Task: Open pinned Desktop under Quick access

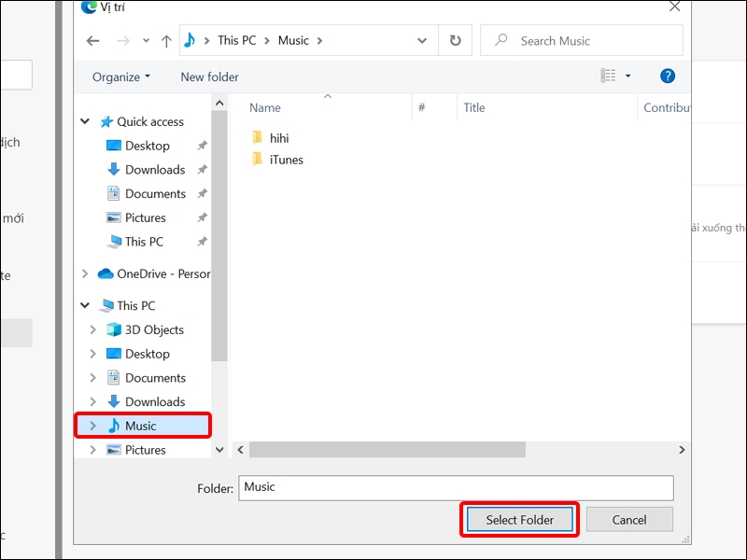Action: point(148,146)
